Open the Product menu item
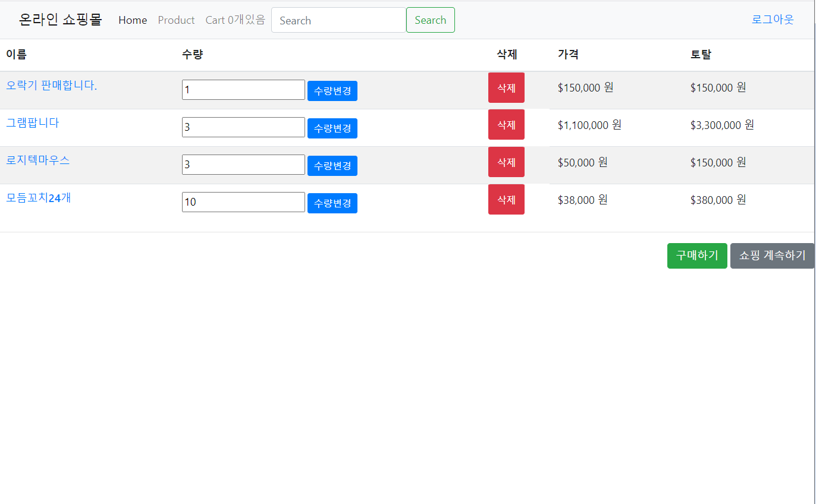Image resolution: width=816 pixels, height=504 pixels. pyautogui.click(x=176, y=20)
